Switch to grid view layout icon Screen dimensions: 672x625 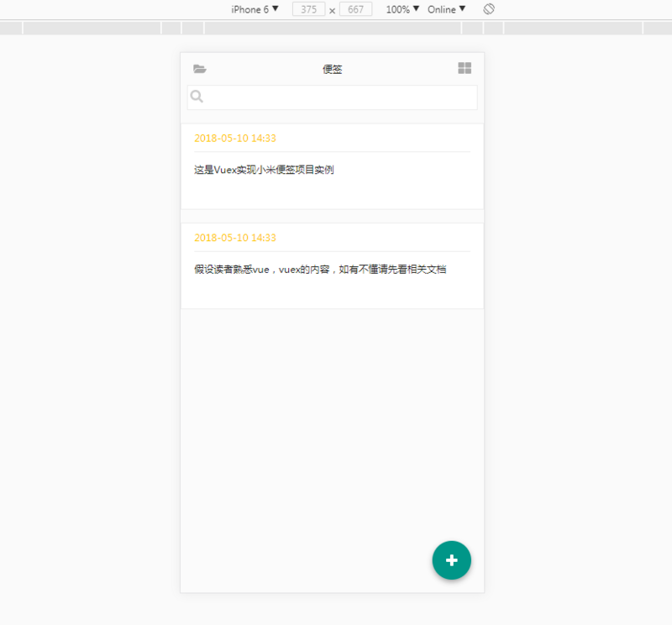click(x=465, y=68)
